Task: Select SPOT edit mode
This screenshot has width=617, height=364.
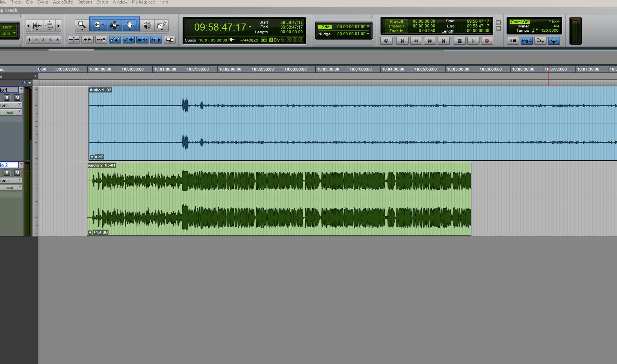Action: [8, 27]
